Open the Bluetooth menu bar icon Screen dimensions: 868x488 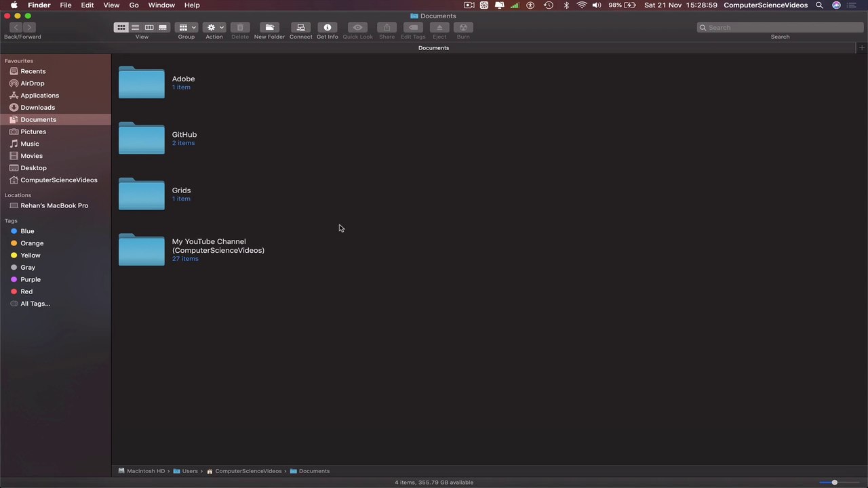pos(566,5)
